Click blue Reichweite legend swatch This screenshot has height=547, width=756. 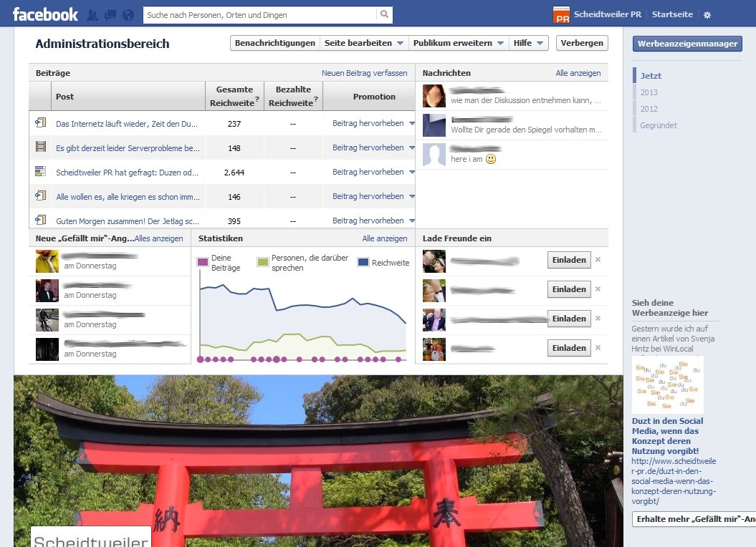click(x=363, y=262)
